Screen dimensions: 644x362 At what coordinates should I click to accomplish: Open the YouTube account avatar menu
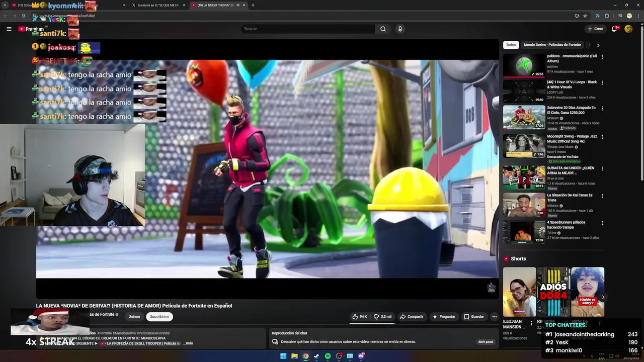tap(628, 29)
